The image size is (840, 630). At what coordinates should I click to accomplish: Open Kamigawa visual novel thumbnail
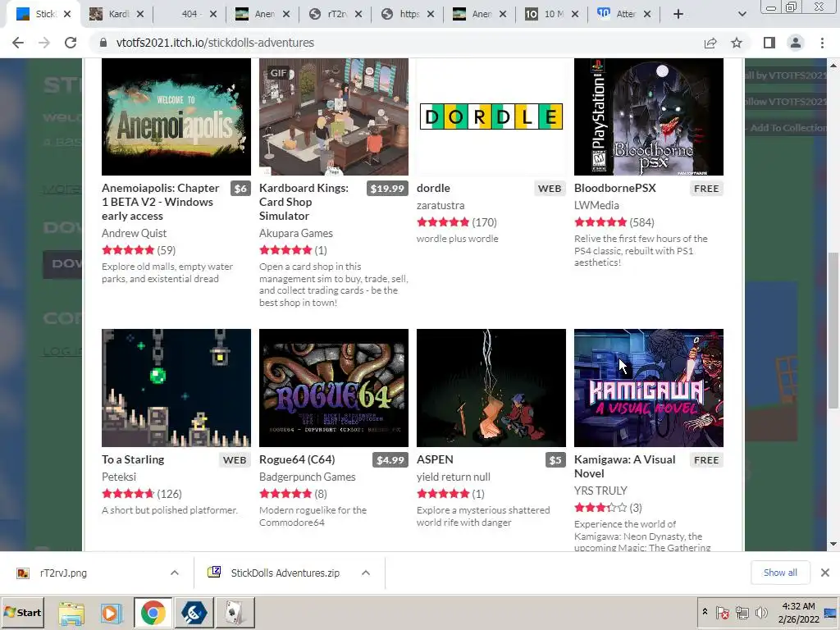(x=649, y=388)
